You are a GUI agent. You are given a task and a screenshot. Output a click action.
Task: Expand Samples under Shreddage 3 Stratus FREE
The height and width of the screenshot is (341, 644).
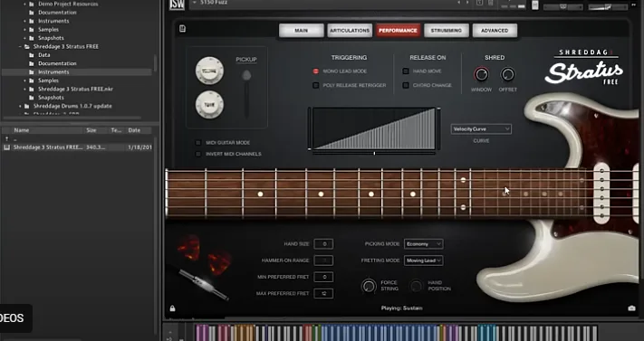click(25, 81)
